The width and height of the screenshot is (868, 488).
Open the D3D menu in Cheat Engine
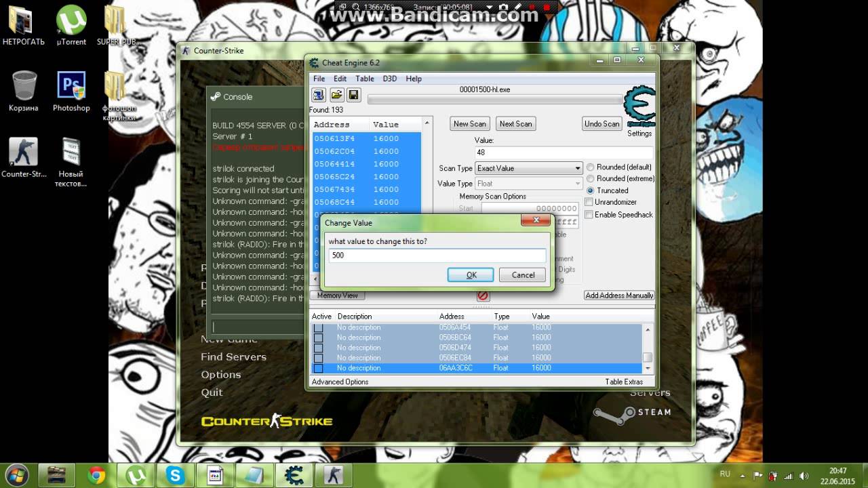[389, 79]
